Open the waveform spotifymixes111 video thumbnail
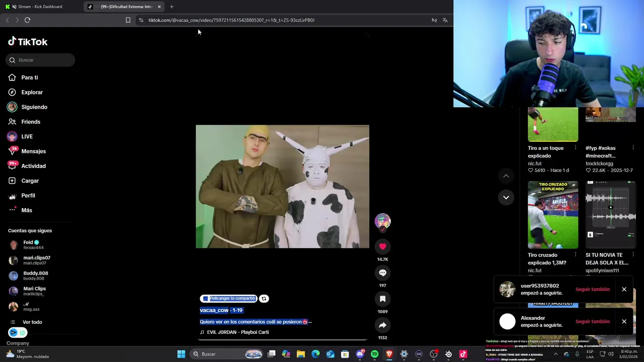Screen dimensions: 644x362 tap(611, 215)
